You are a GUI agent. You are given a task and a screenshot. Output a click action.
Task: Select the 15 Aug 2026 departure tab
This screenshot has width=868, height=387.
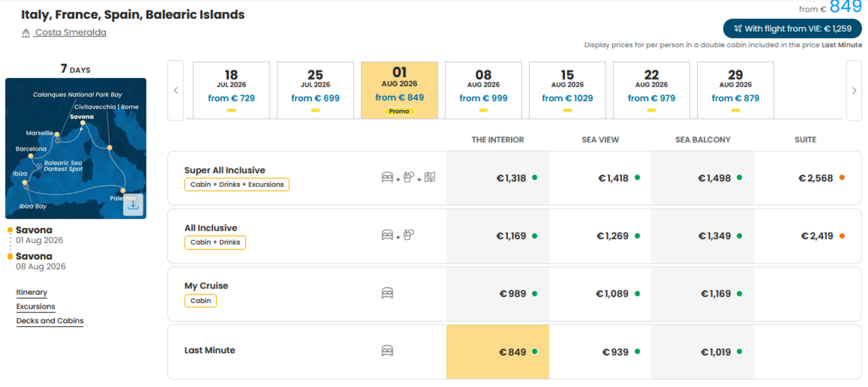pyautogui.click(x=567, y=90)
